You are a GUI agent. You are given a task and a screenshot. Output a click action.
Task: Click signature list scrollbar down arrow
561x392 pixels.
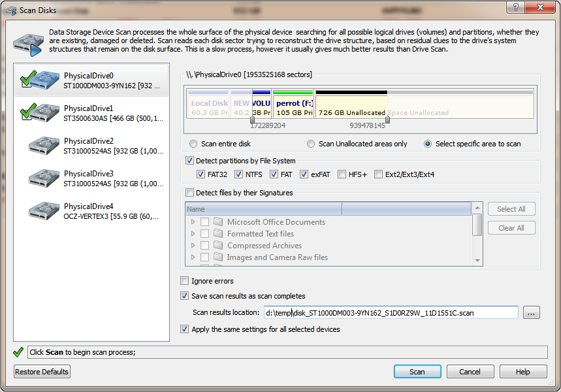pos(477,261)
